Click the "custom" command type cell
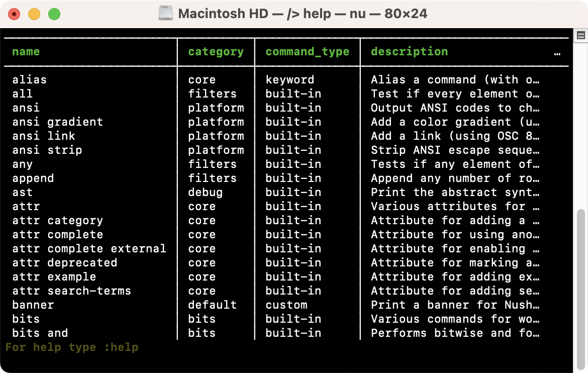The width and height of the screenshot is (588, 373). (286, 305)
